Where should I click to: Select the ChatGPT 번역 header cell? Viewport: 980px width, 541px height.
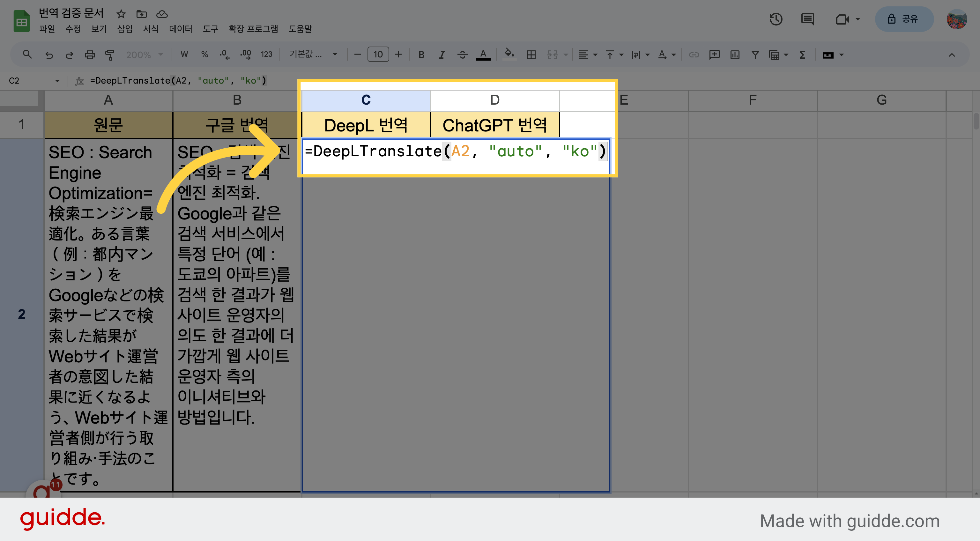(494, 125)
